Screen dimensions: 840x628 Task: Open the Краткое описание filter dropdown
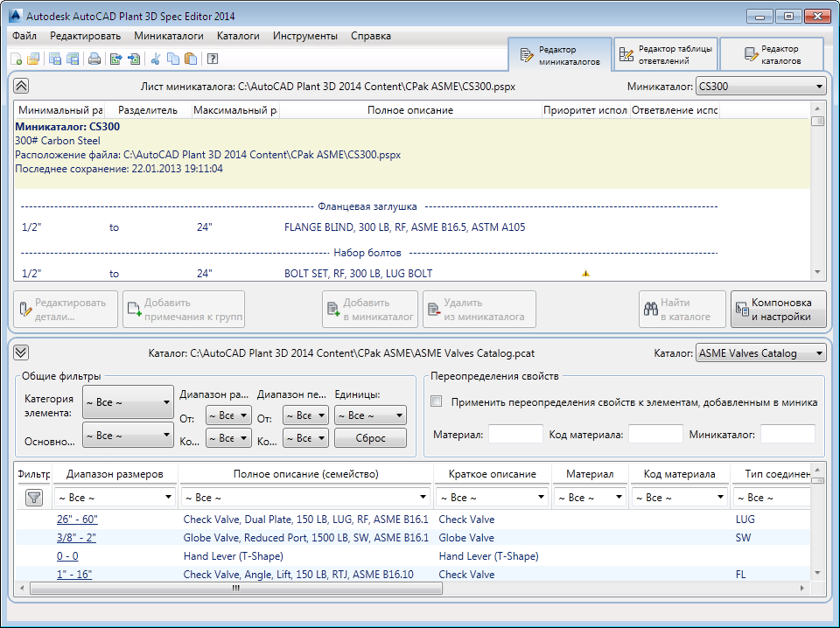click(492, 498)
